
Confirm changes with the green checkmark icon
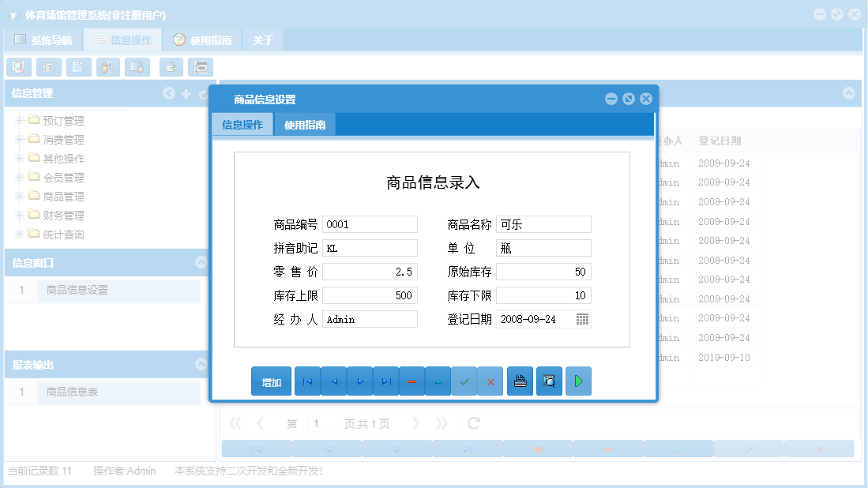[464, 381]
